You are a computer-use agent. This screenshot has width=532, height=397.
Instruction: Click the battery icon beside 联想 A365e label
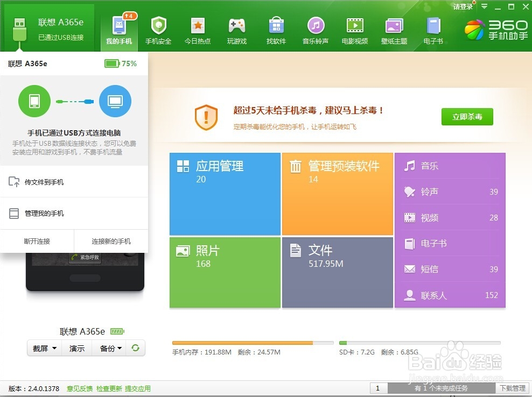pos(117,331)
